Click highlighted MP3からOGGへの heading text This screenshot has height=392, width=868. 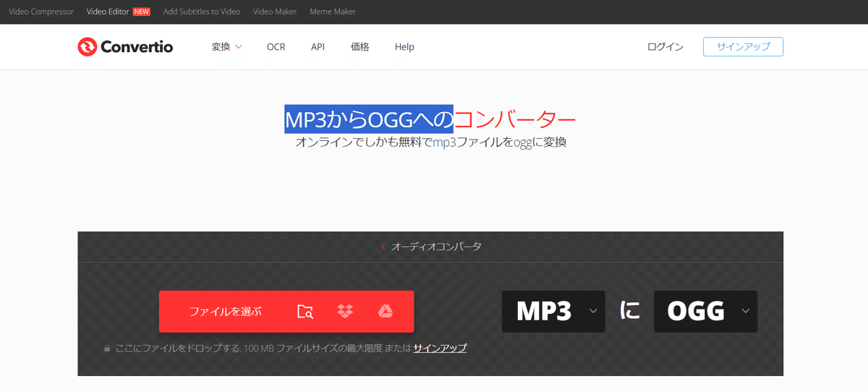coord(369,119)
